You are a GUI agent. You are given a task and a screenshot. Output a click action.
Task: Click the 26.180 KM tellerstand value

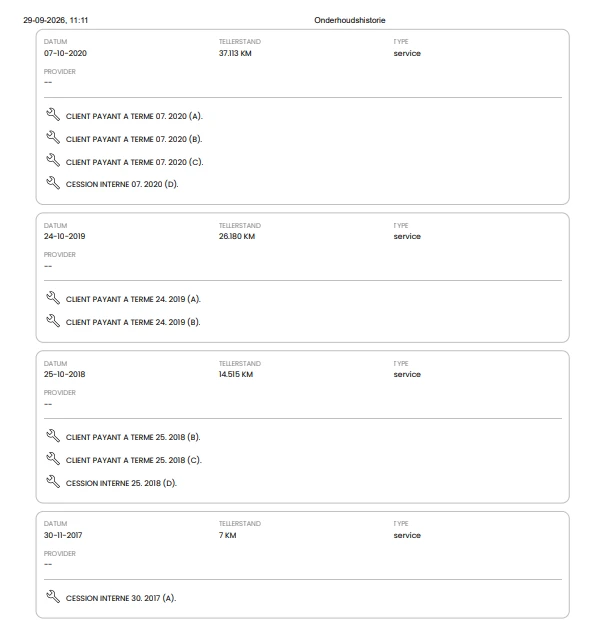pyautogui.click(x=237, y=236)
